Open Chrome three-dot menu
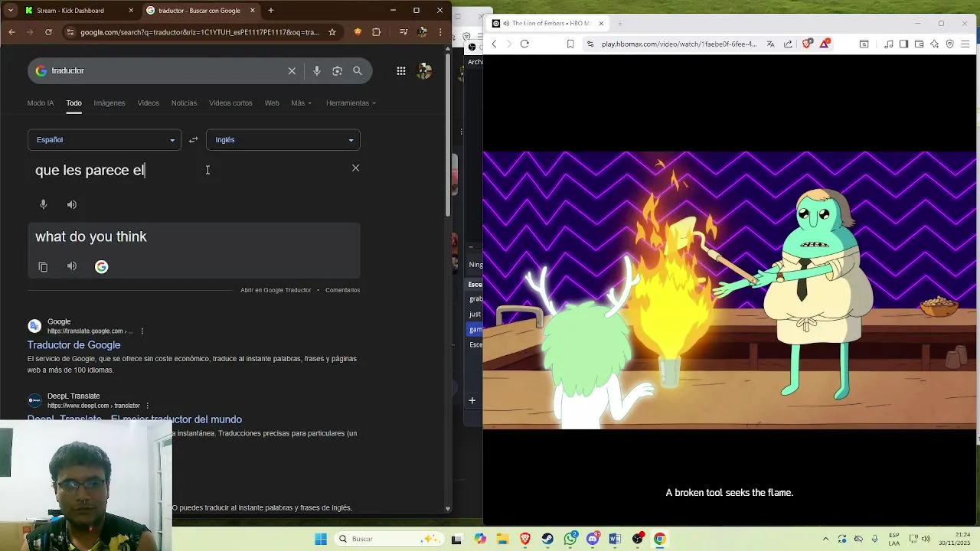The width and height of the screenshot is (980, 551). pos(440,32)
